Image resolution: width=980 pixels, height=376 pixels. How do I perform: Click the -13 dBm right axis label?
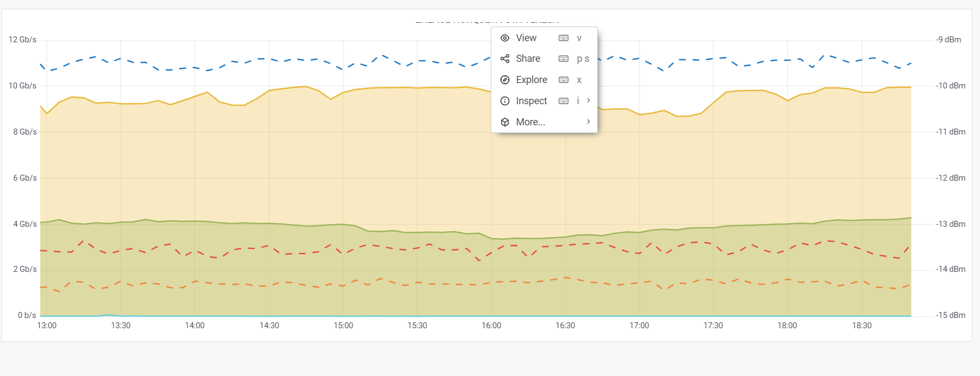950,224
